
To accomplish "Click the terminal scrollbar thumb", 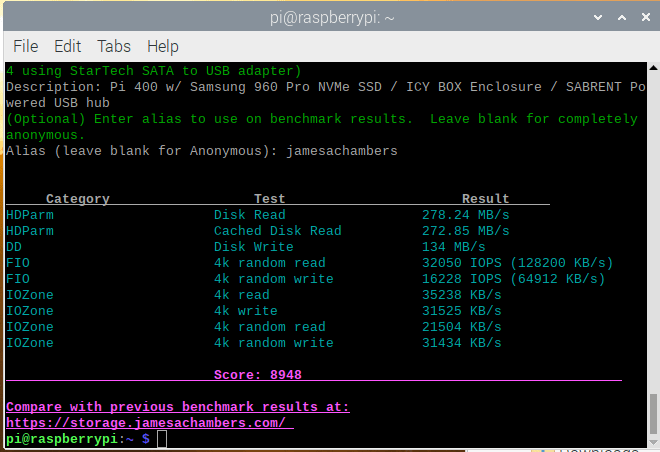I will 653,413.
